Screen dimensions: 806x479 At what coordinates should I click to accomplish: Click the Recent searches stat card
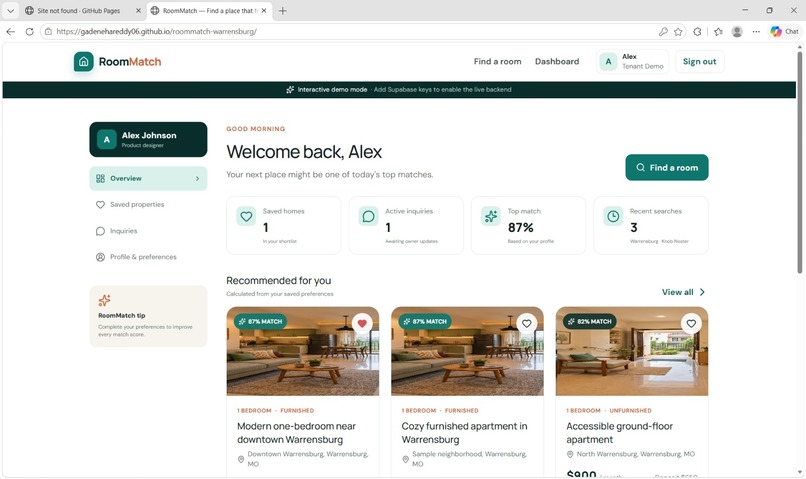point(651,225)
